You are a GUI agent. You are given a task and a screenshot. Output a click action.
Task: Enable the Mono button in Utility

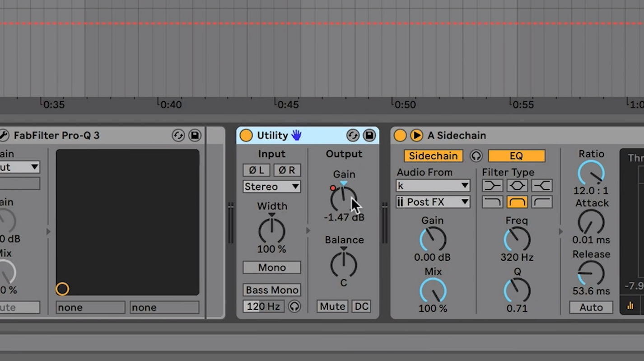pos(272,267)
